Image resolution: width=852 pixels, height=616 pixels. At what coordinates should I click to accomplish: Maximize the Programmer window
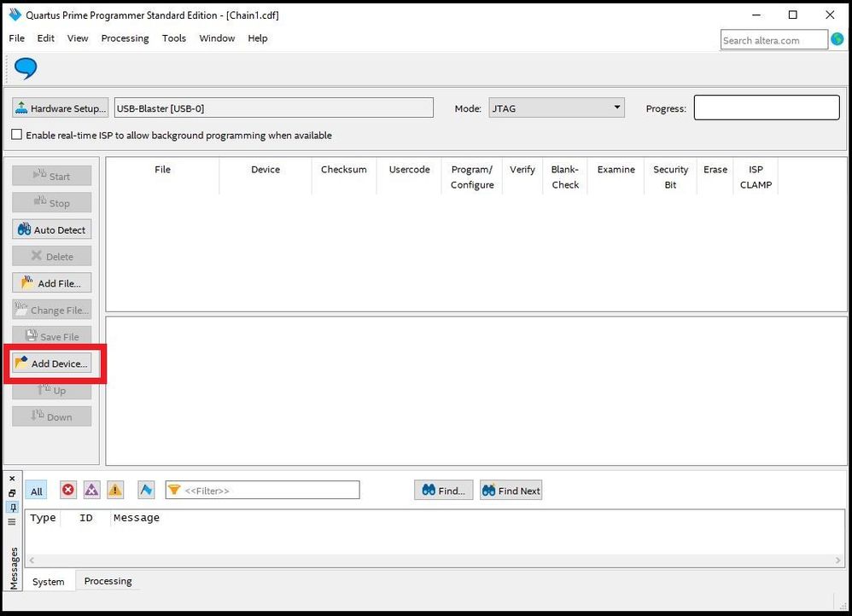(x=793, y=15)
